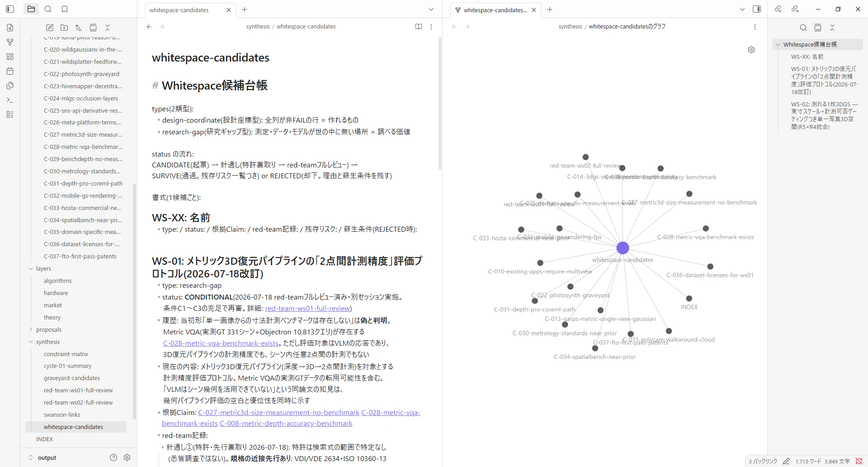This screenshot has height=467, width=868.
Task: Open more options for the graph pane
Action: [755, 27]
